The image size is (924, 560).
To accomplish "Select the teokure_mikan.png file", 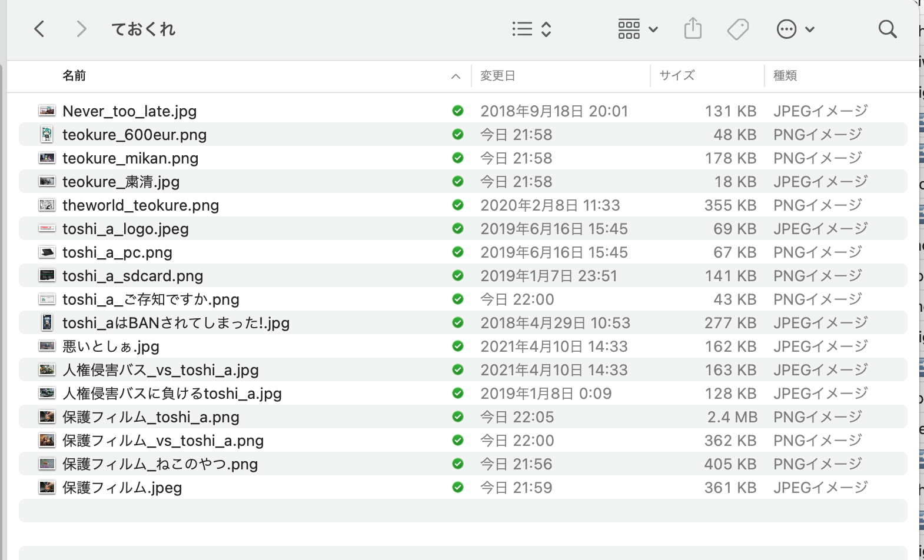I will click(130, 158).
